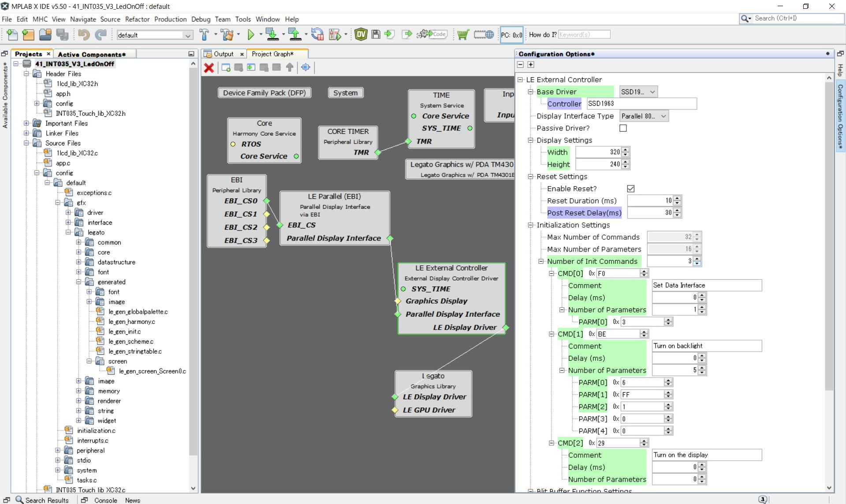
Task: Open the Base Driver SSD19 dropdown
Action: tap(638, 92)
